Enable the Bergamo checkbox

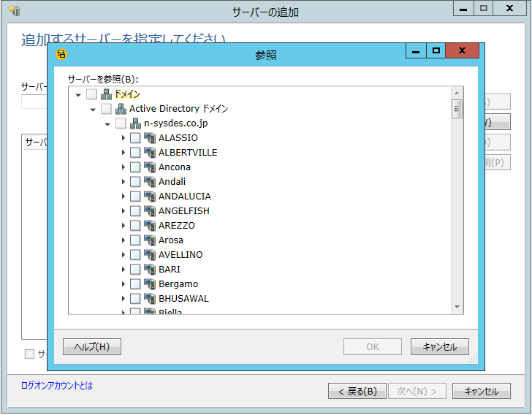pos(135,284)
